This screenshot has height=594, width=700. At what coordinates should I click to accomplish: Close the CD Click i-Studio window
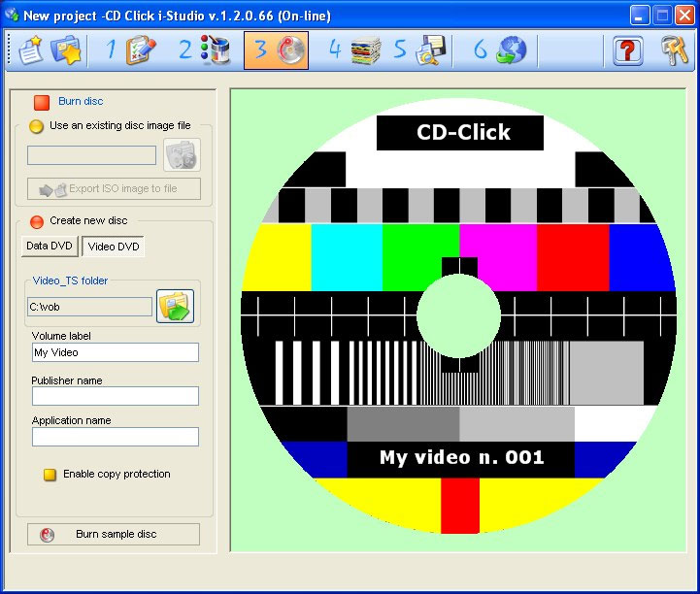coord(684,16)
